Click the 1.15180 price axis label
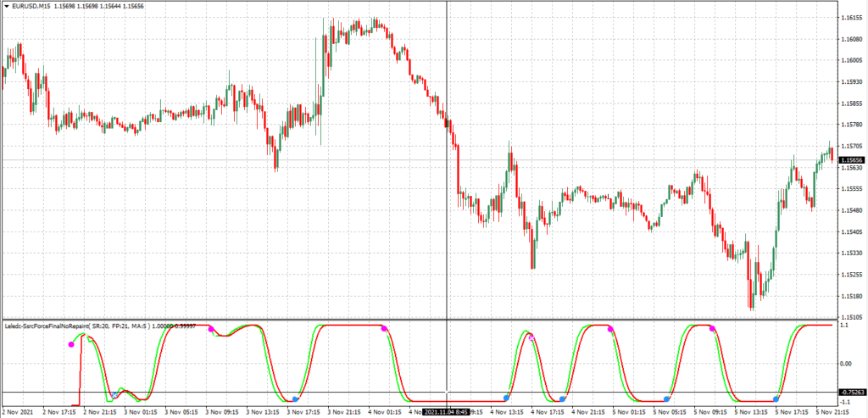The image size is (868, 418). coord(850,297)
